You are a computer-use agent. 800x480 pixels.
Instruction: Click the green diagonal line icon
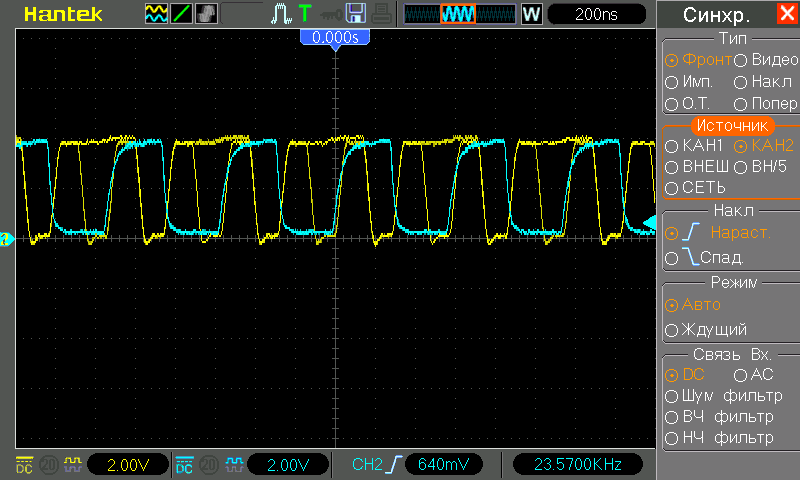[x=183, y=14]
